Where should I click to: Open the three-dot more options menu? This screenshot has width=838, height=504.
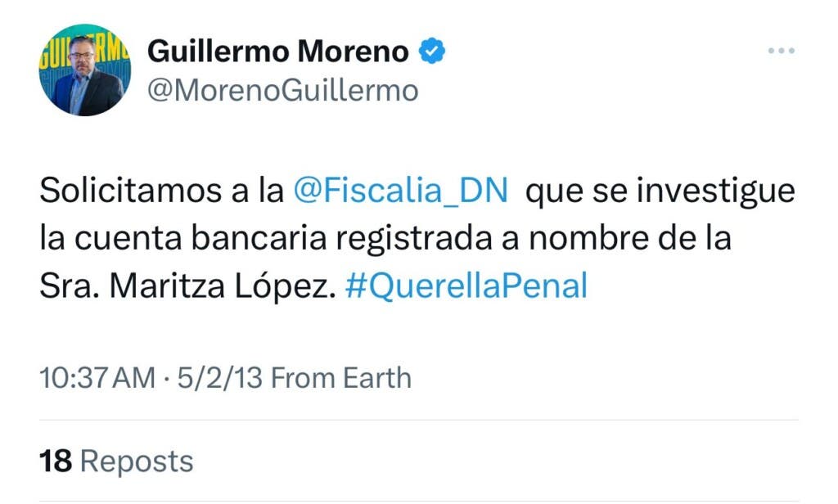[781, 52]
